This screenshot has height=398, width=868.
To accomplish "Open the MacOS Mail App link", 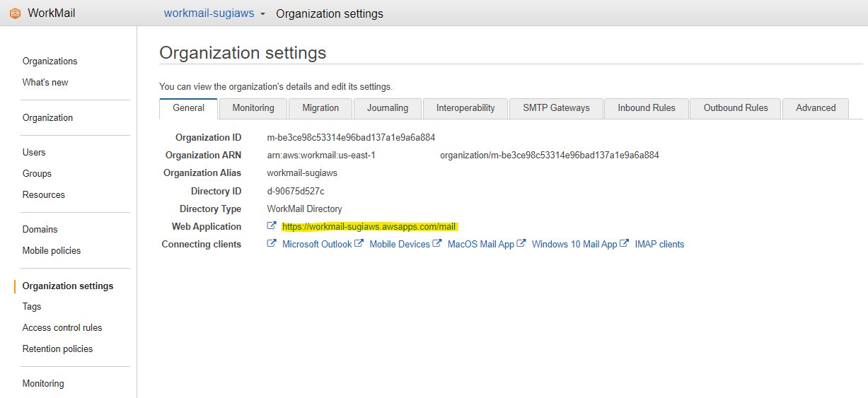I will click(481, 244).
